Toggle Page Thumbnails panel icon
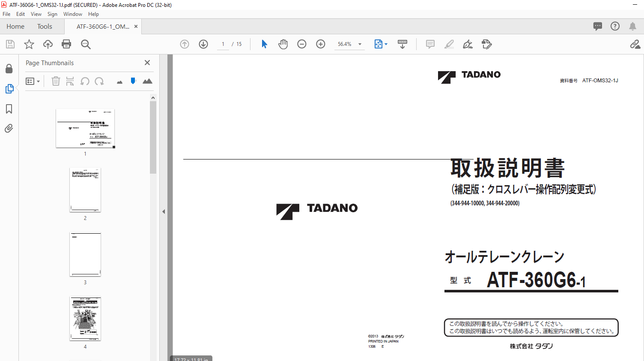Viewport: 644px width, 361px height. coord(9,89)
